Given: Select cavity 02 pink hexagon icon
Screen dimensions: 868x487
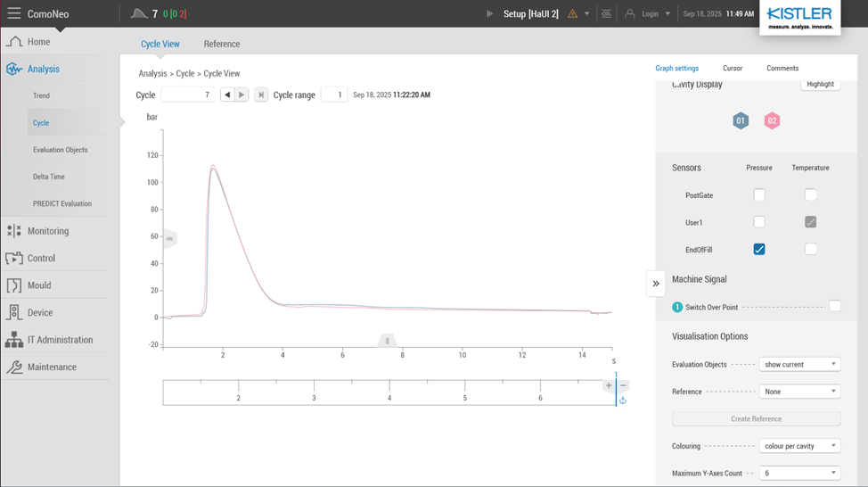Looking at the screenshot, I should pos(772,120).
